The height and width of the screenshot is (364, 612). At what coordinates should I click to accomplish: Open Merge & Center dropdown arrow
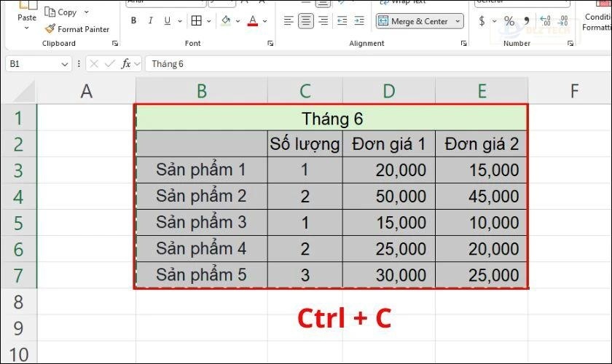tap(458, 21)
